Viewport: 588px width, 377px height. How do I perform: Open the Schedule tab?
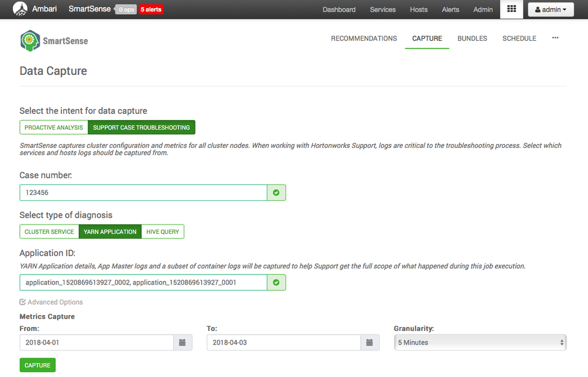(519, 38)
